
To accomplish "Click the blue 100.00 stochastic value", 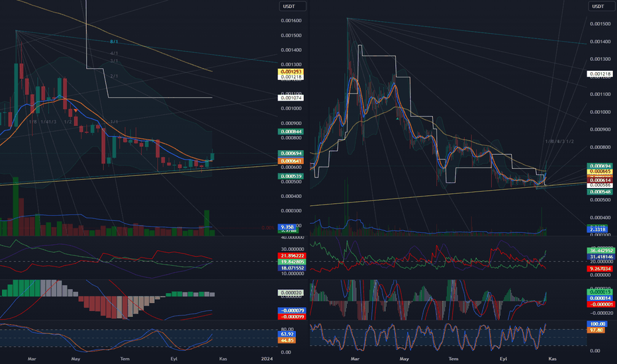I will [597, 324].
